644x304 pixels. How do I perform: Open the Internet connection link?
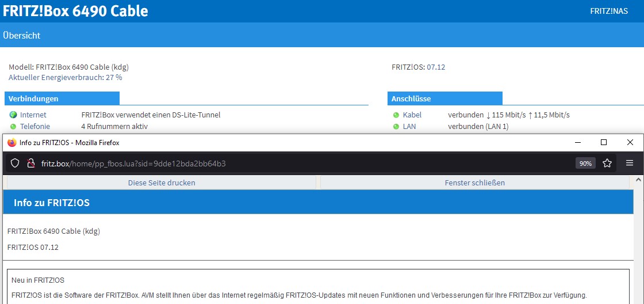pyautogui.click(x=33, y=115)
